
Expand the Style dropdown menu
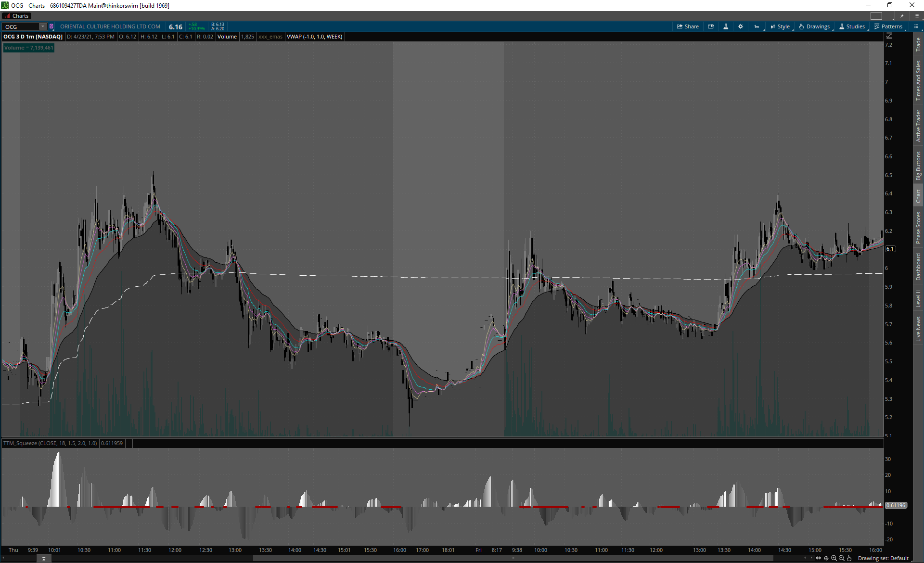[780, 26]
